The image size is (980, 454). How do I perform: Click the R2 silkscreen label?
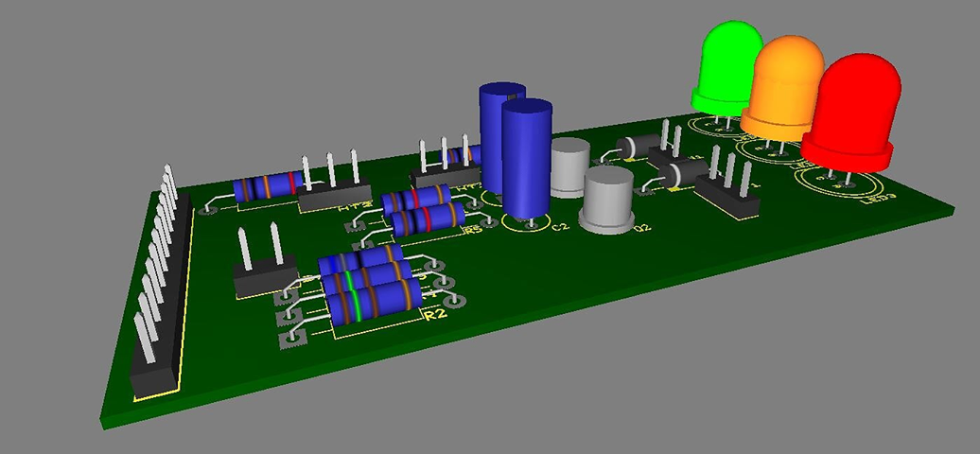coord(434,315)
